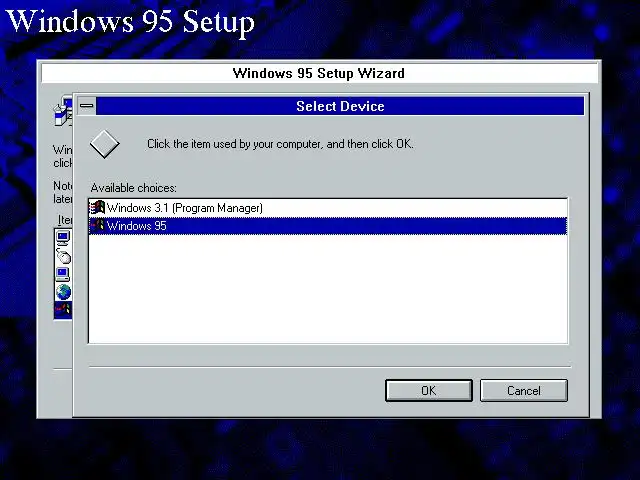The height and width of the screenshot is (480, 640).
Task: Select the monitor item icon in the Setup Wizard list
Action: pyautogui.click(x=63, y=238)
